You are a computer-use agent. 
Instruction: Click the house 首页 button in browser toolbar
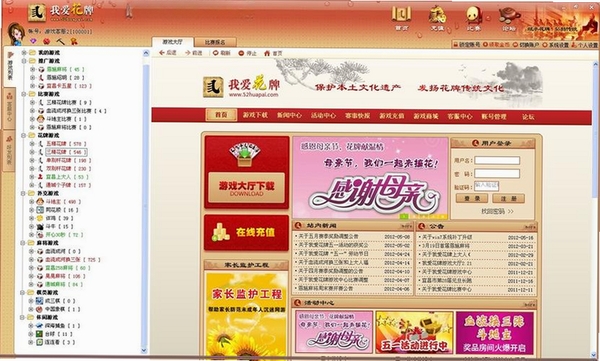[x=273, y=53]
